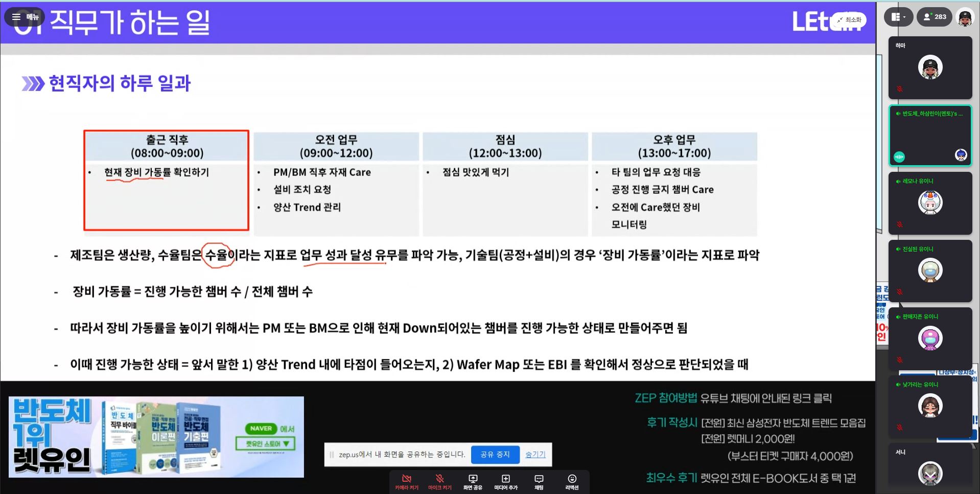Click the heading 현직자의 하루 일과
Screen dimensions: 980x494
coord(120,83)
